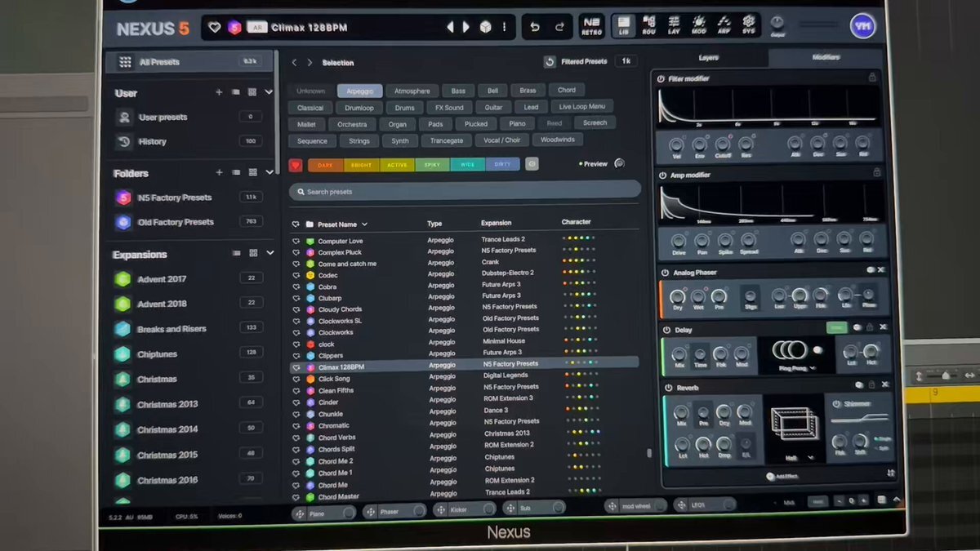Go to the previous preset with the left arrow
Screen dimensions: 980x551
tap(450, 27)
